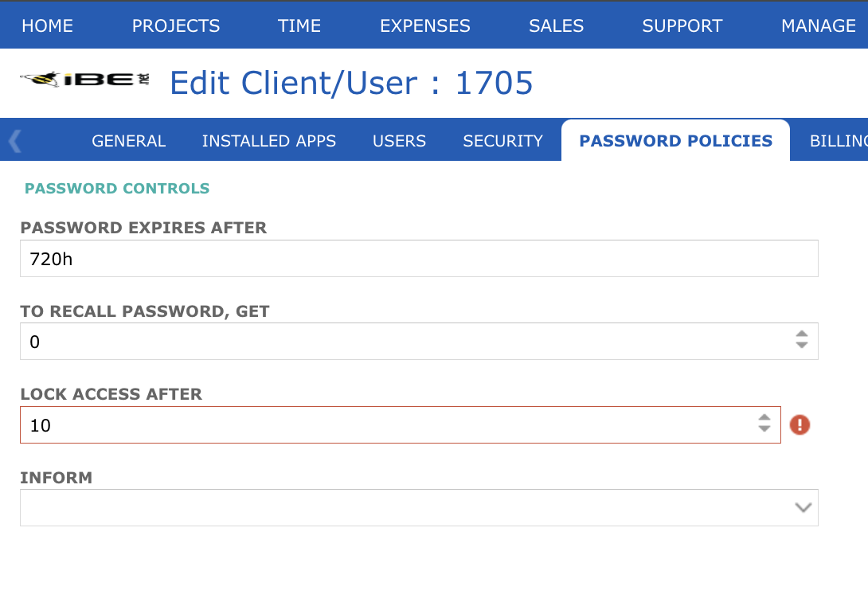Click the lower stepper arrow on To Recall Password
Viewport: 868px width, 602px height.
tap(802, 346)
